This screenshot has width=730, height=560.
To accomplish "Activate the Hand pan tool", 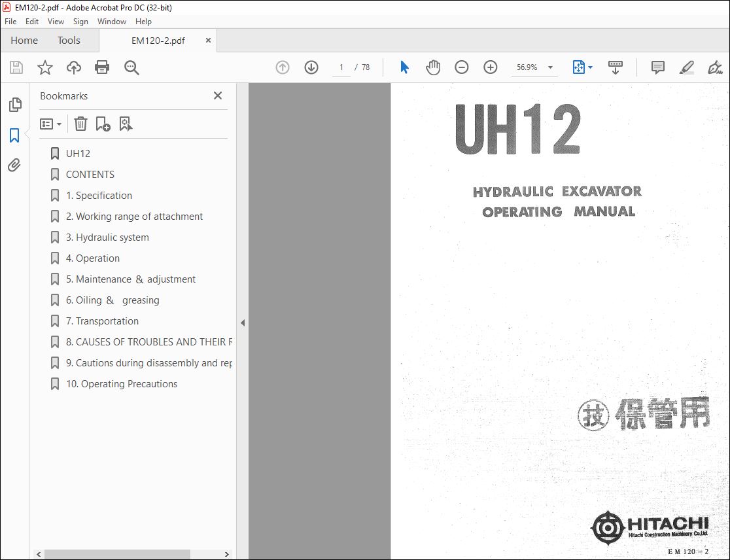I will [433, 67].
